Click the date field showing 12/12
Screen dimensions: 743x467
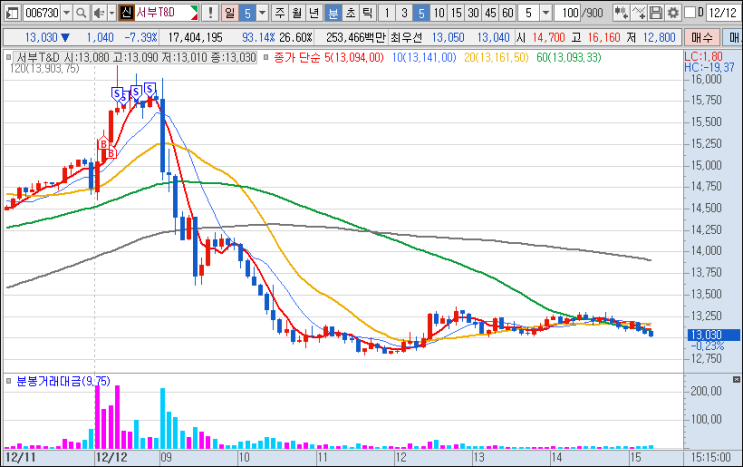tap(722, 13)
